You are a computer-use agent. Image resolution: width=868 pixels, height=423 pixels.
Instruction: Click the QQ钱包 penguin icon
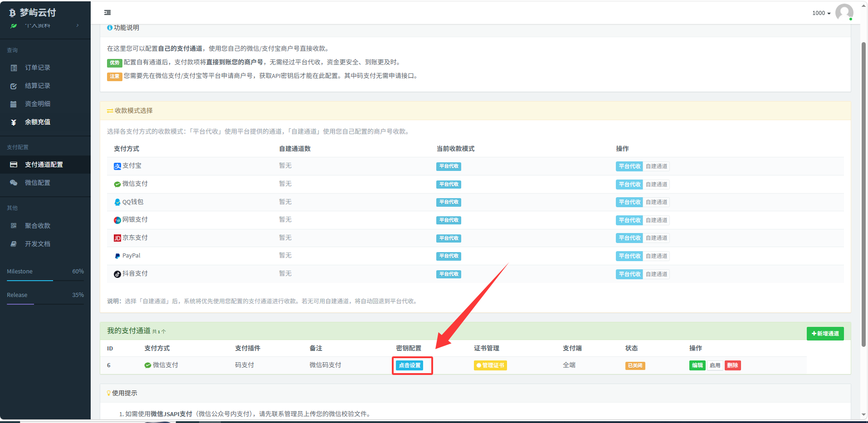point(117,202)
